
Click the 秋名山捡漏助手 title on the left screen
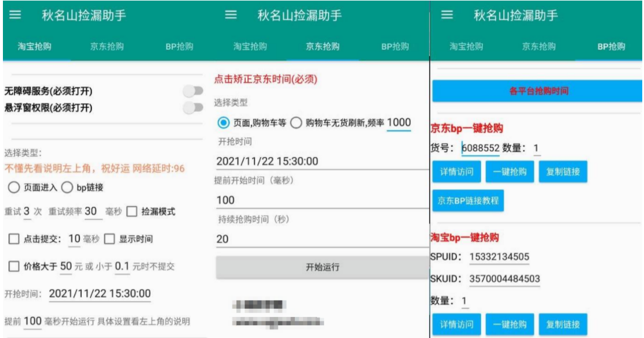(84, 16)
